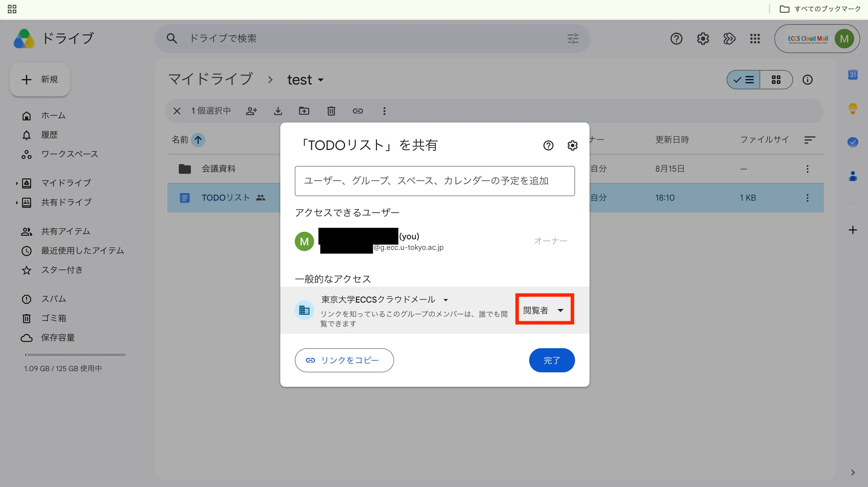The height and width of the screenshot is (487, 868).
Task: Expand the 共有ドライブ tree arrow
Action: click(17, 202)
